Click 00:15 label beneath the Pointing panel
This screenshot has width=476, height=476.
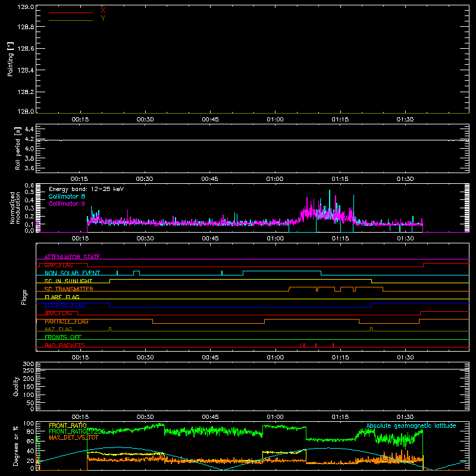coord(80,120)
